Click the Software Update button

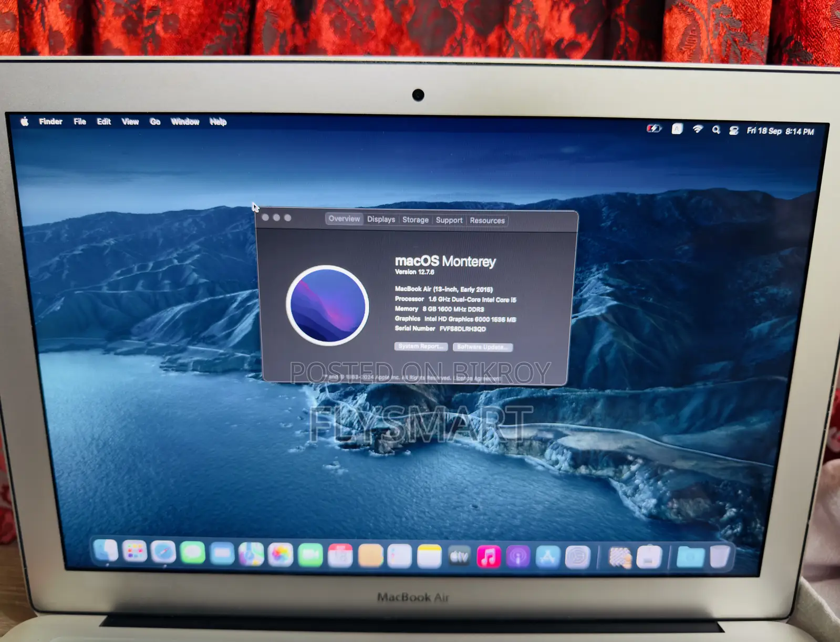tap(483, 347)
